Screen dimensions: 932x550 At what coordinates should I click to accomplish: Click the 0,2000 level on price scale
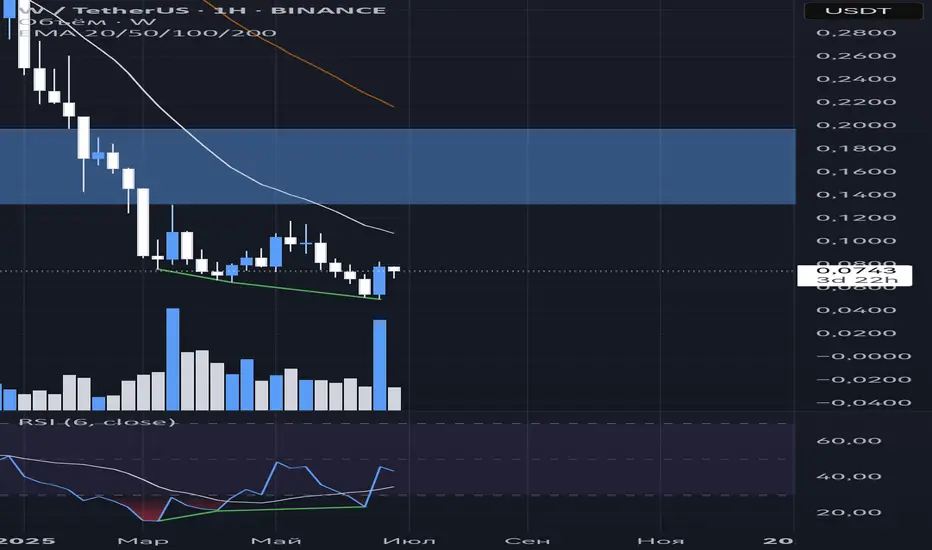point(856,125)
